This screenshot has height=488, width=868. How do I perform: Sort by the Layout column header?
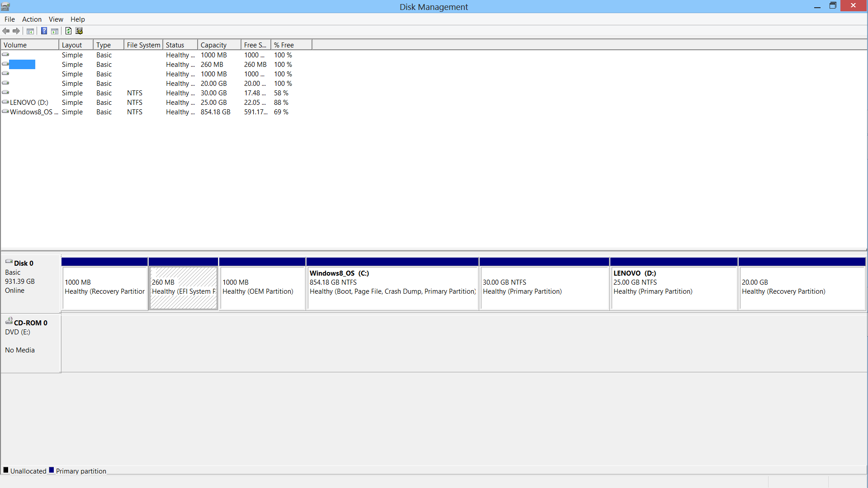(76, 45)
